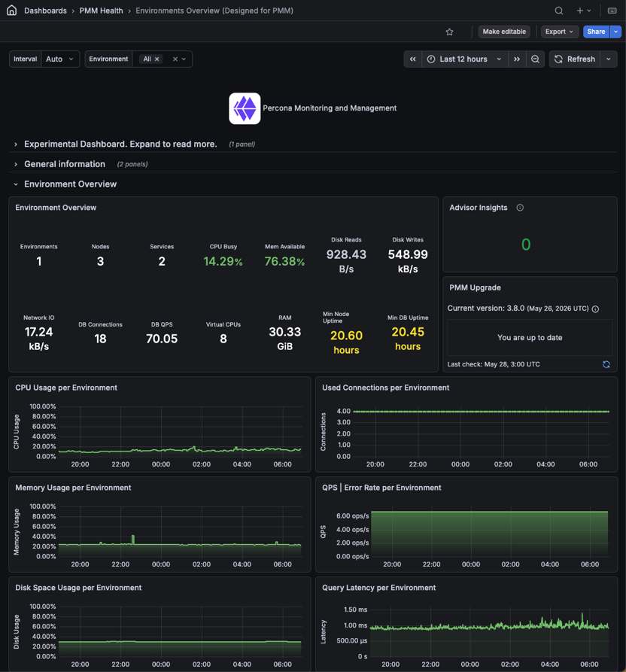626x672 pixels.
Task: Click PMM Upgrade panel title
Action: [x=475, y=288]
